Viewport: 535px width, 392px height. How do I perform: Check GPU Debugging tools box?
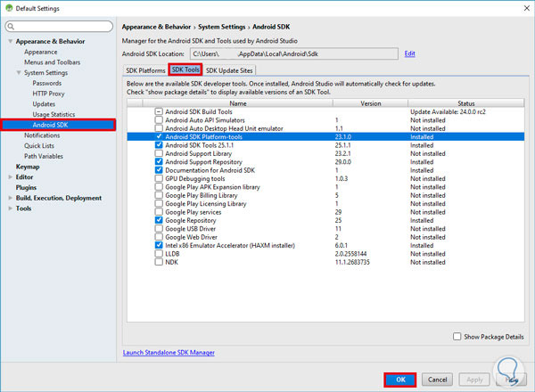point(159,178)
